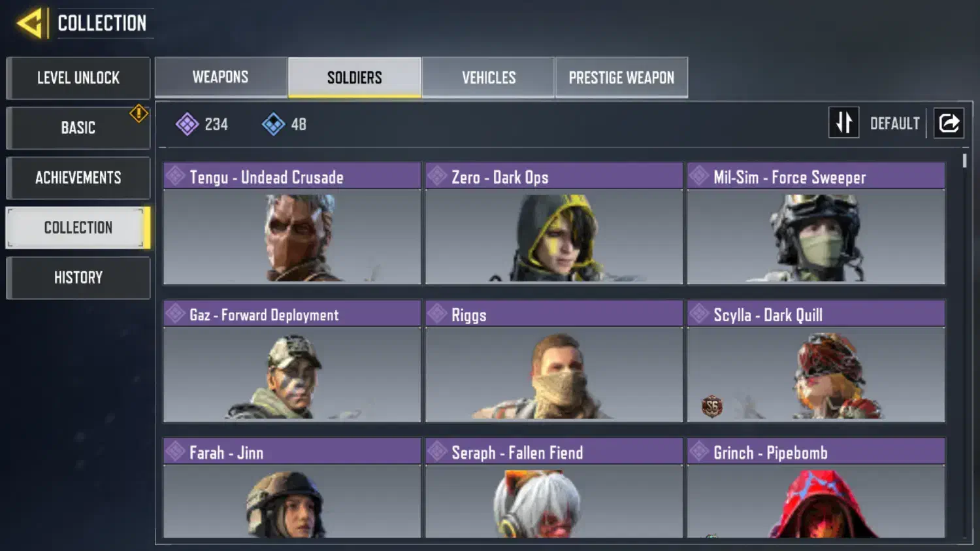Click the purple diamond currency icon
Viewport: 980px width, 551px height.
[187, 124]
